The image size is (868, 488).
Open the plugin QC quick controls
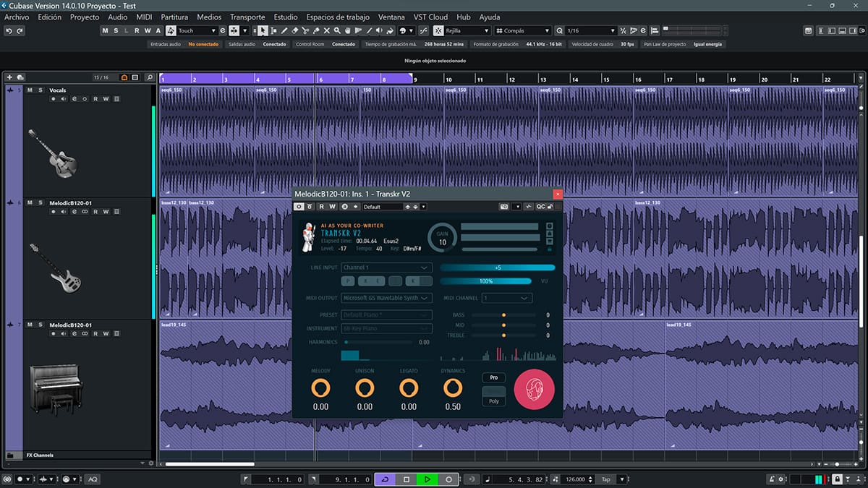540,207
